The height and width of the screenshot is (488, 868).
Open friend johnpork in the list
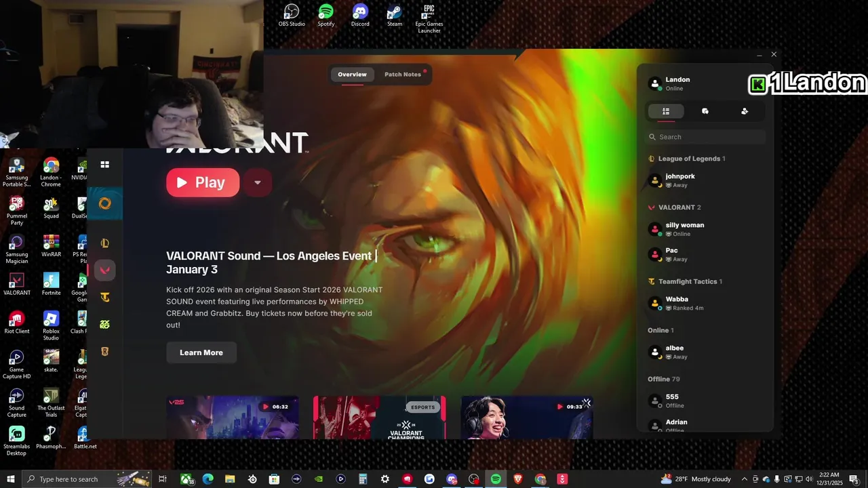click(705, 180)
